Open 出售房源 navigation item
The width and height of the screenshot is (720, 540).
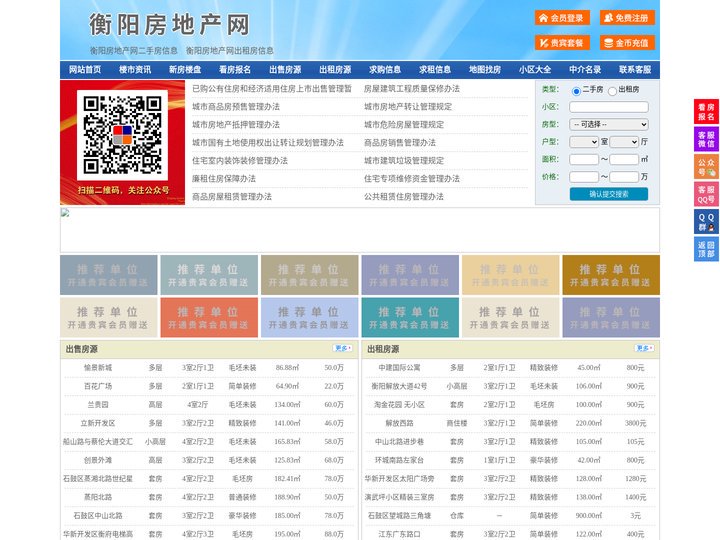[x=285, y=70]
